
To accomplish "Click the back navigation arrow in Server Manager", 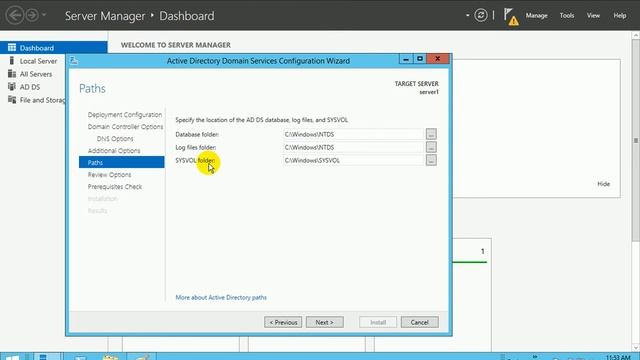I will click(x=15, y=16).
